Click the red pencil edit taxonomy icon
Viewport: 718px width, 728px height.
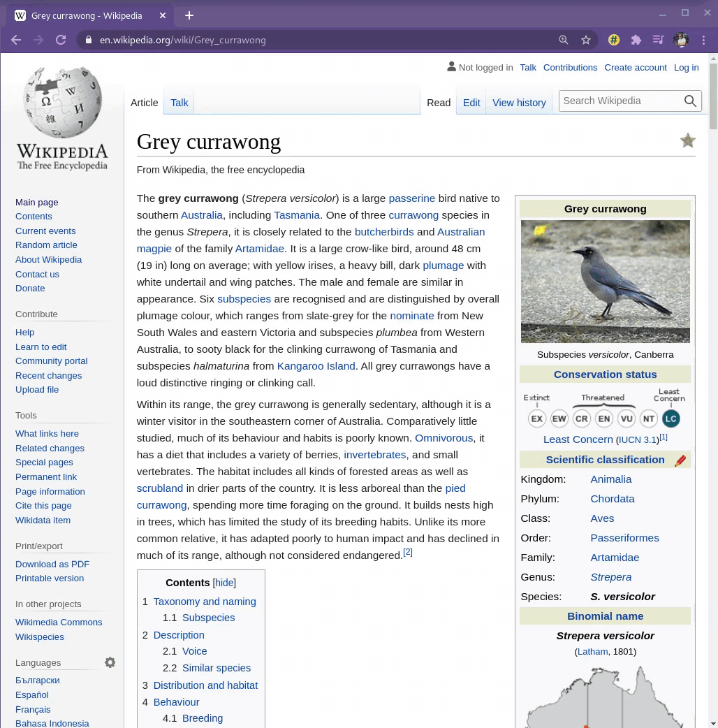(680, 460)
